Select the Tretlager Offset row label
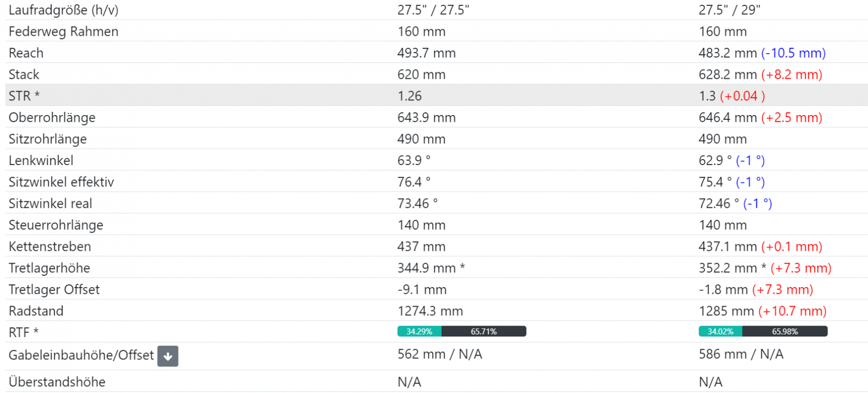868x393 pixels. [54, 289]
